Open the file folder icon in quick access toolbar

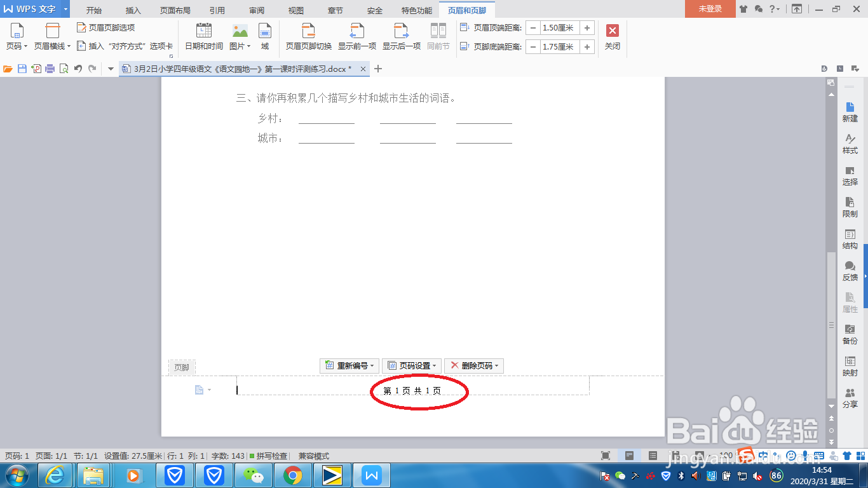(x=8, y=69)
